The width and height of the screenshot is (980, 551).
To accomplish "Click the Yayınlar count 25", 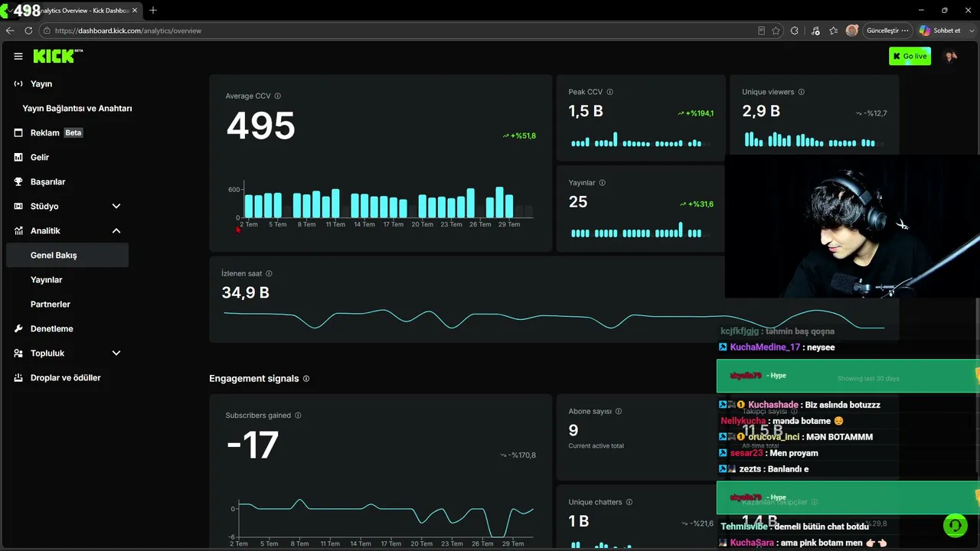I will click(x=578, y=202).
